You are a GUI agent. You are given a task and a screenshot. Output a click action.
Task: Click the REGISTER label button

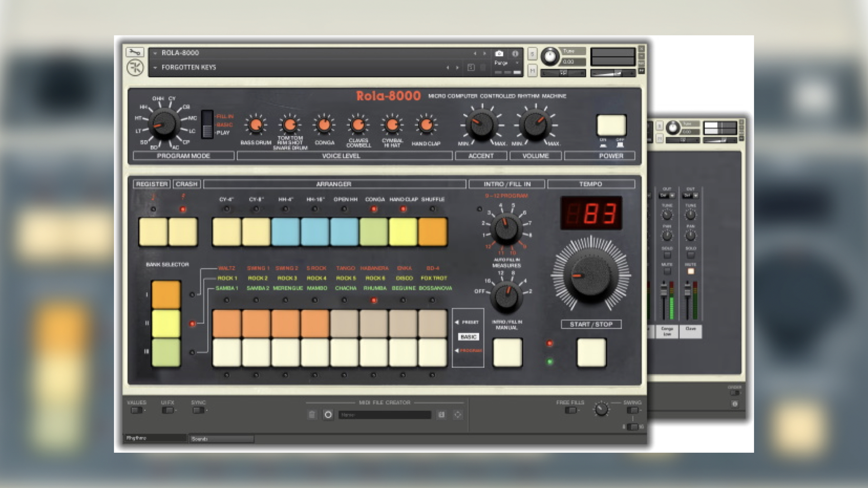[152, 184]
